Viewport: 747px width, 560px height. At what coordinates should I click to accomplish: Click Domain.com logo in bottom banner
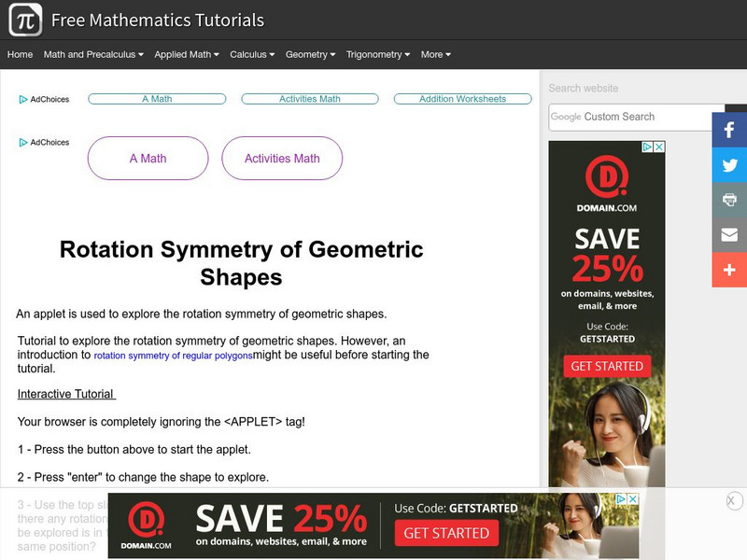click(146, 525)
